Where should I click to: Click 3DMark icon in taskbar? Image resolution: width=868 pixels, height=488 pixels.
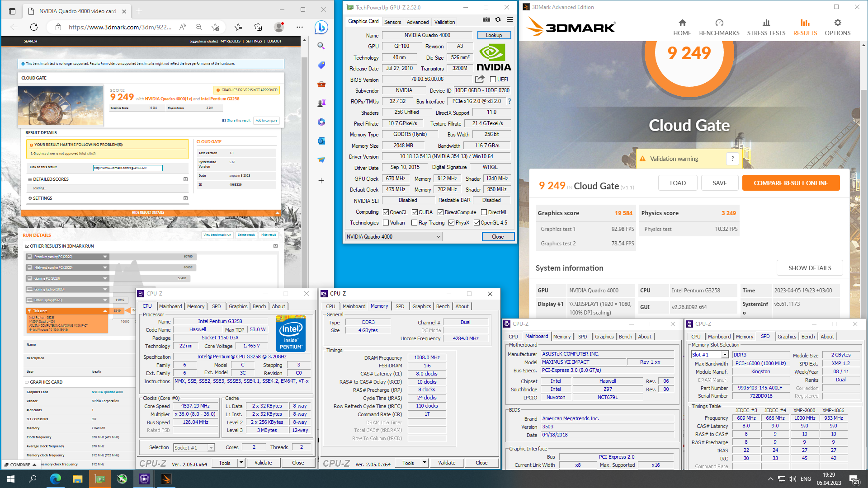tap(166, 479)
